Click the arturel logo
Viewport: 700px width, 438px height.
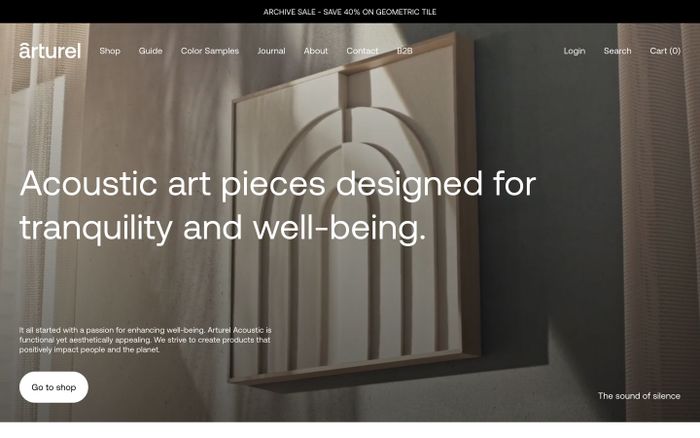[x=50, y=50]
